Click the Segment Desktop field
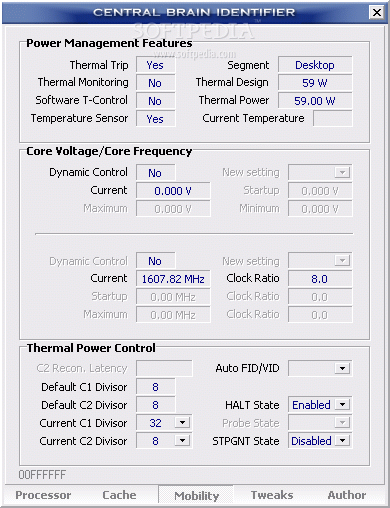This screenshot has height=508, width=390. [315, 65]
